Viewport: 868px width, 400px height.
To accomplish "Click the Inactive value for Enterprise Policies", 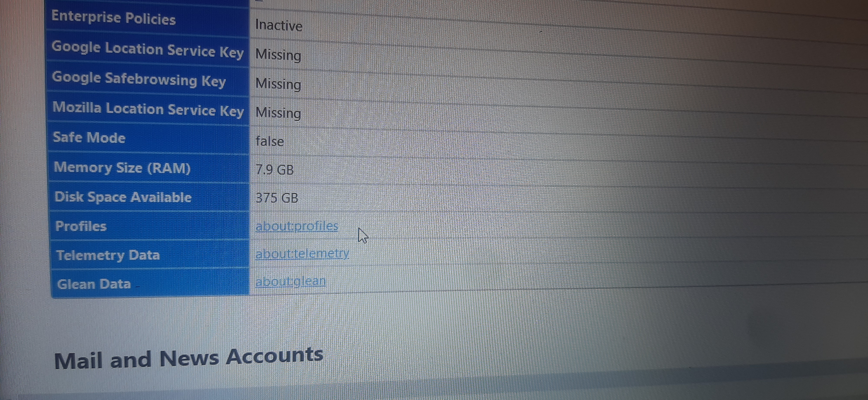I will [278, 26].
